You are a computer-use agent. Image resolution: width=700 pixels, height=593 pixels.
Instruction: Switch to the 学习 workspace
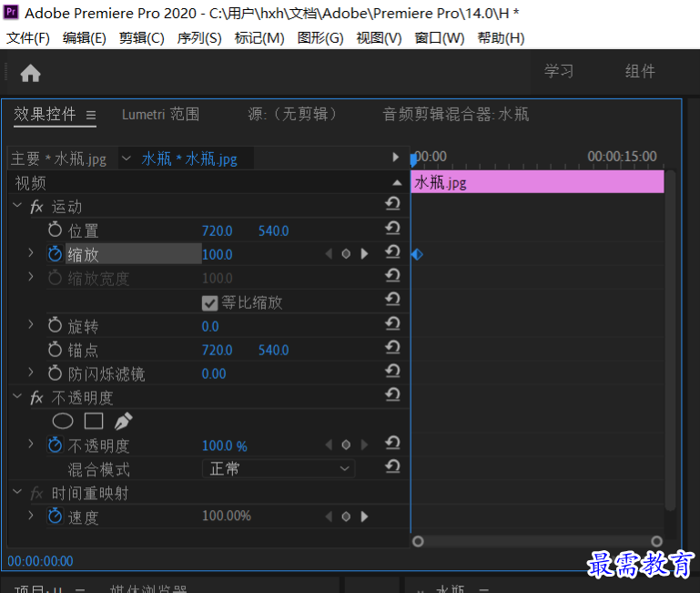[559, 71]
